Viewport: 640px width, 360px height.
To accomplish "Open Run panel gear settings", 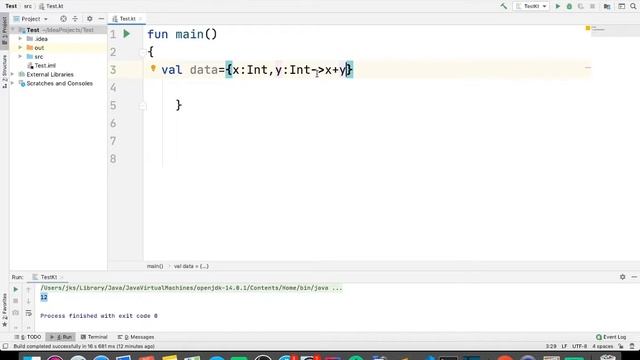I will click(622, 277).
